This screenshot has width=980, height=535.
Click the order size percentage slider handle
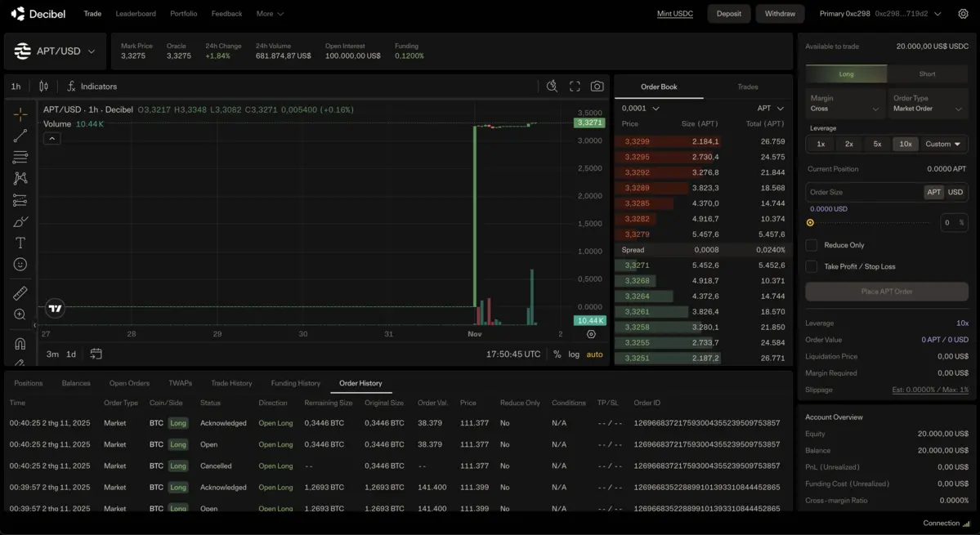click(810, 223)
